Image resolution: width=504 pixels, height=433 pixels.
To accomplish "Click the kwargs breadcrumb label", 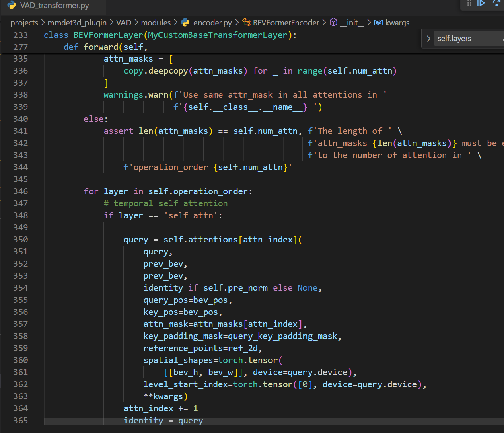I will [397, 23].
